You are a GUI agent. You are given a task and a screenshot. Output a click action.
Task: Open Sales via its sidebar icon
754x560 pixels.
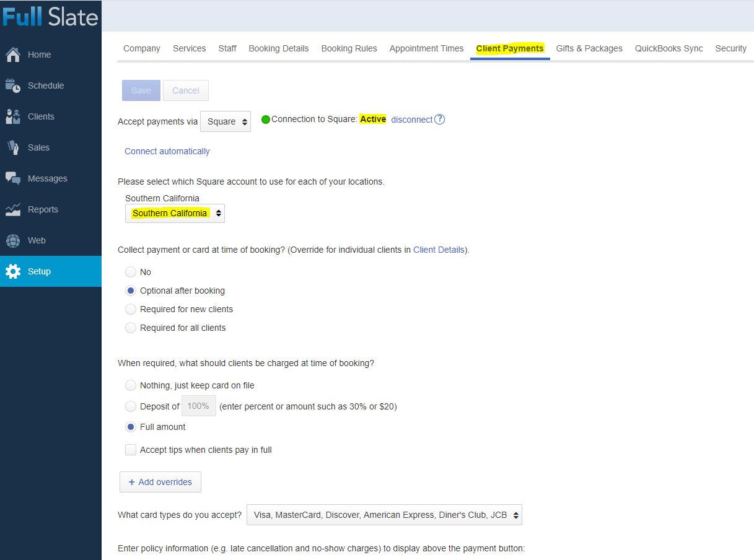(x=13, y=147)
